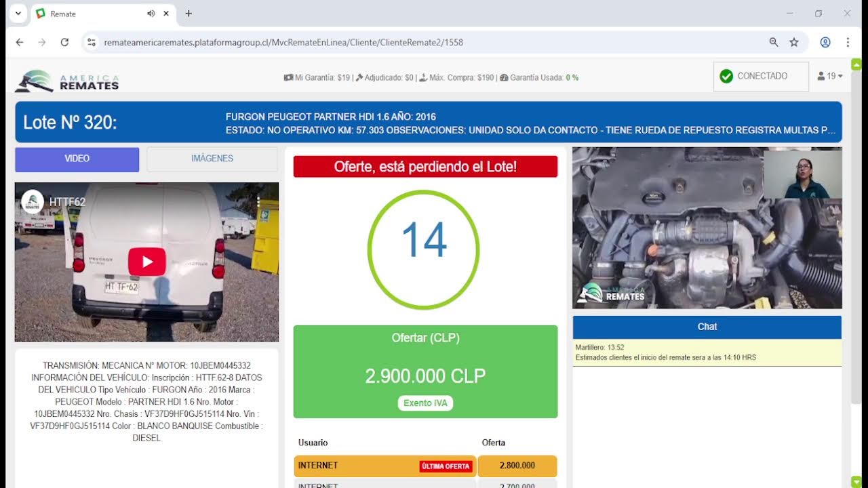
Task: Click the 'Oferte, está perdiendo el Lote!' banner
Action: click(425, 167)
